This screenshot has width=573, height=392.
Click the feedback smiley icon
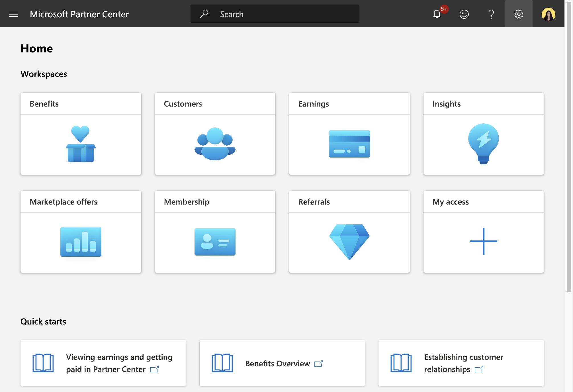pyautogui.click(x=464, y=14)
